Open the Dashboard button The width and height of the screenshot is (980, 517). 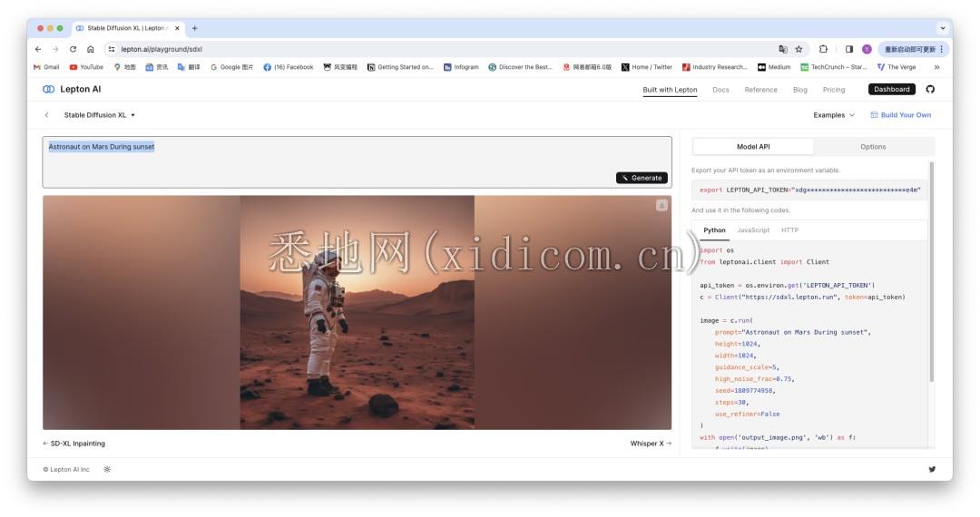[x=891, y=89]
